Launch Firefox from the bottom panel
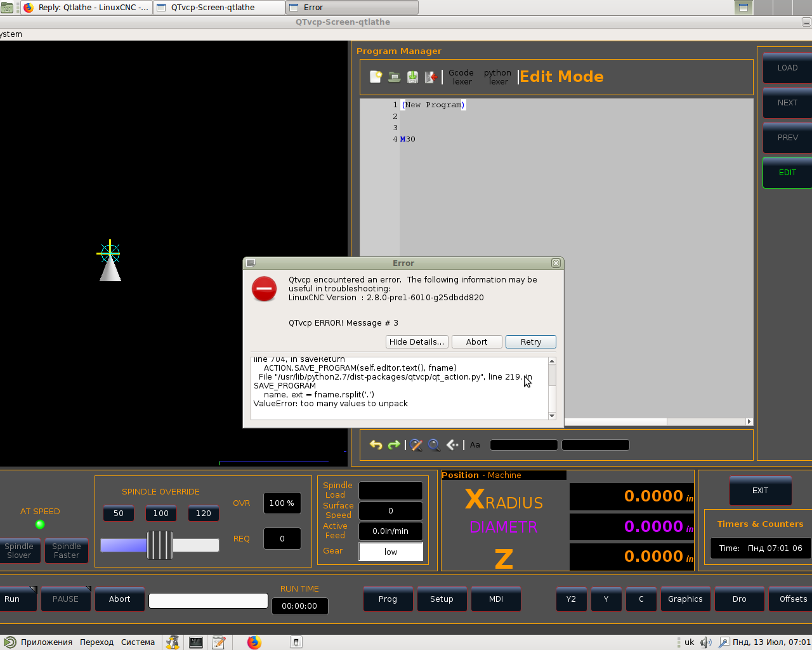The image size is (812, 650). 254,642
